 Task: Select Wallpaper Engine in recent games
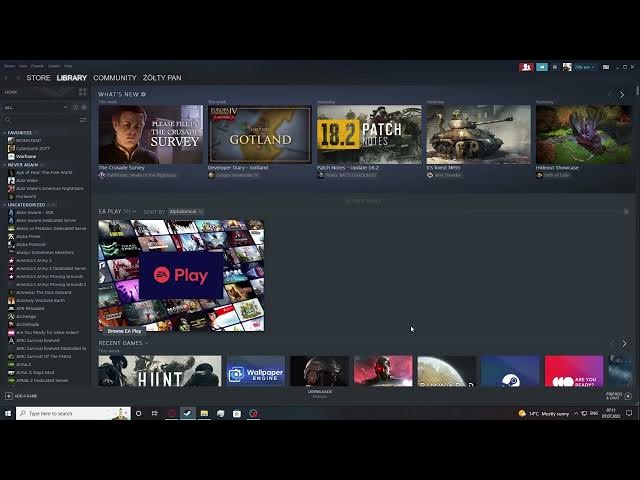click(x=256, y=371)
